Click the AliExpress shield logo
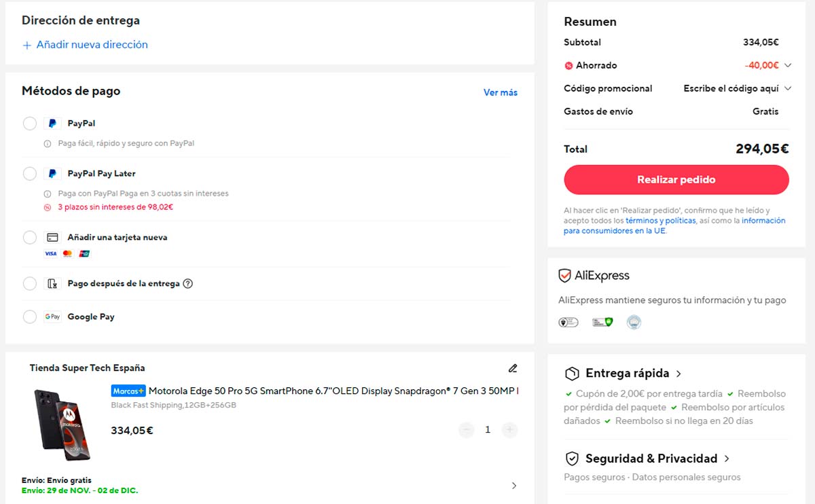Image resolution: width=815 pixels, height=504 pixels. tap(564, 276)
